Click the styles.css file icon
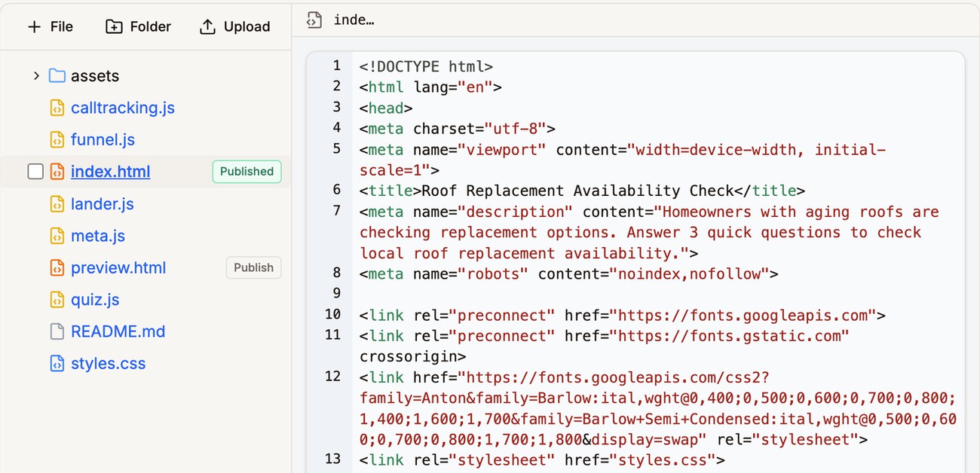 [57, 363]
